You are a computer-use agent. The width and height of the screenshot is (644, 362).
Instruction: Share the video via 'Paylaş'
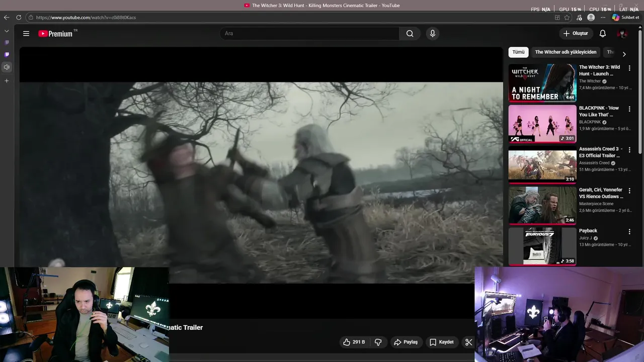(406, 342)
